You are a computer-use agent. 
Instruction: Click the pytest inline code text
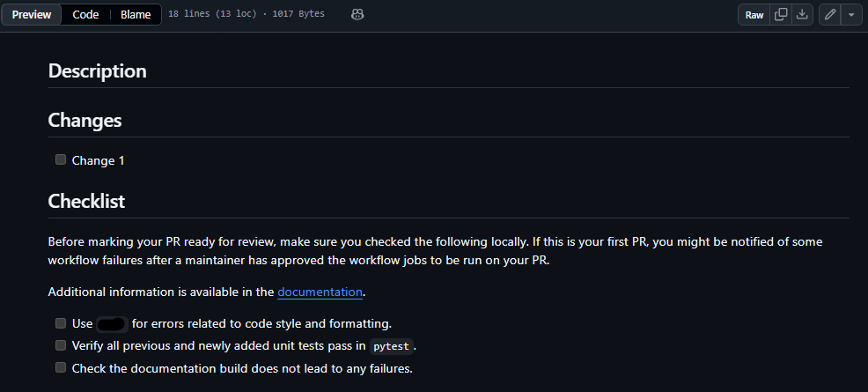(x=391, y=346)
